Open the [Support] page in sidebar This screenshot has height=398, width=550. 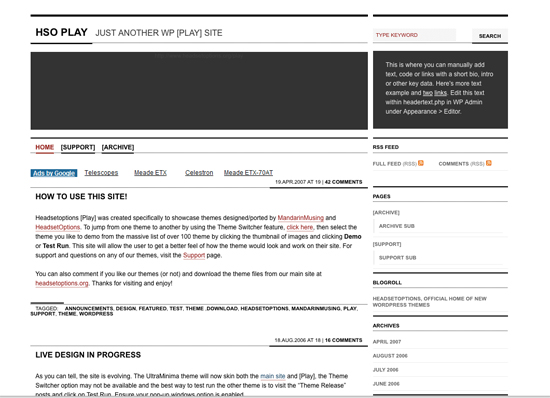coord(387,244)
